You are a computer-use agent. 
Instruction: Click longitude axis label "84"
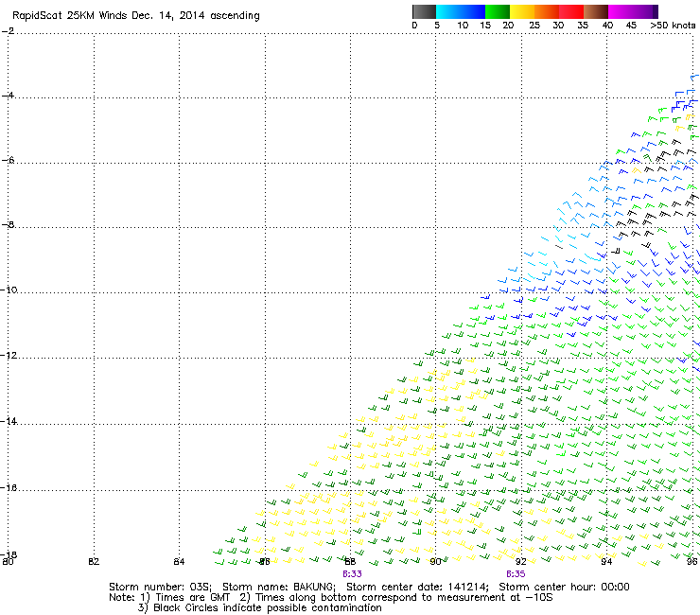[179, 561]
